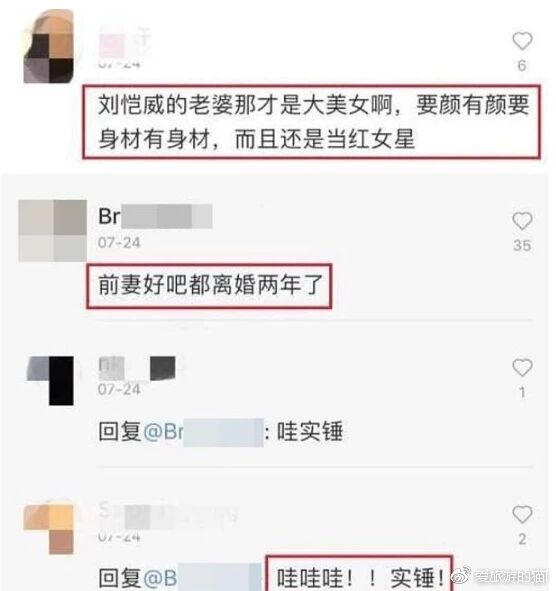Tap the heart with 2 likes
Viewport: 556px width, 591px height.
tap(522, 514)
